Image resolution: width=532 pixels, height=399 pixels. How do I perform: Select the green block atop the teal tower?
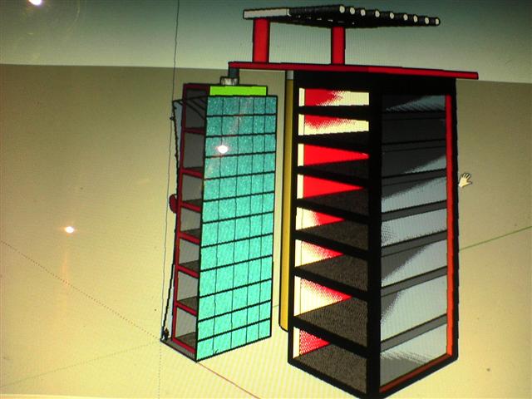click(238, 89)
